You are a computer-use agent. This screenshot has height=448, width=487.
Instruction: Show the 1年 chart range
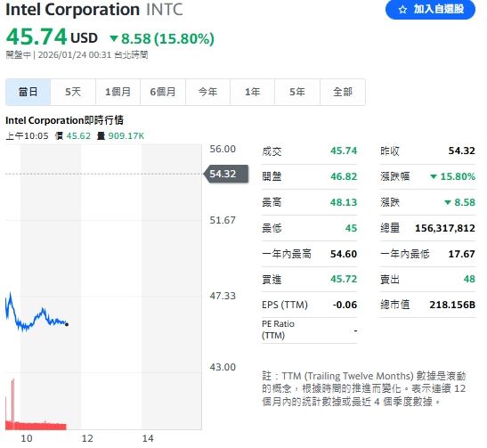(x=253, y=92)
